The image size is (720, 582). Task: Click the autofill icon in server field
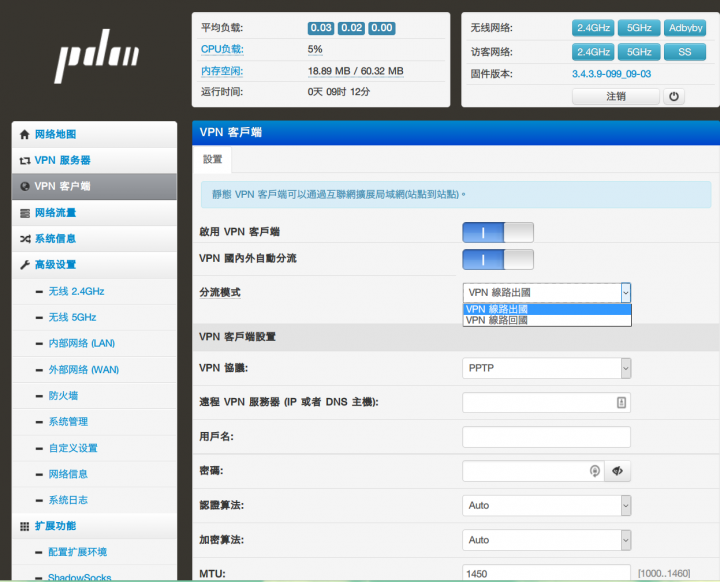coord(621,402)
